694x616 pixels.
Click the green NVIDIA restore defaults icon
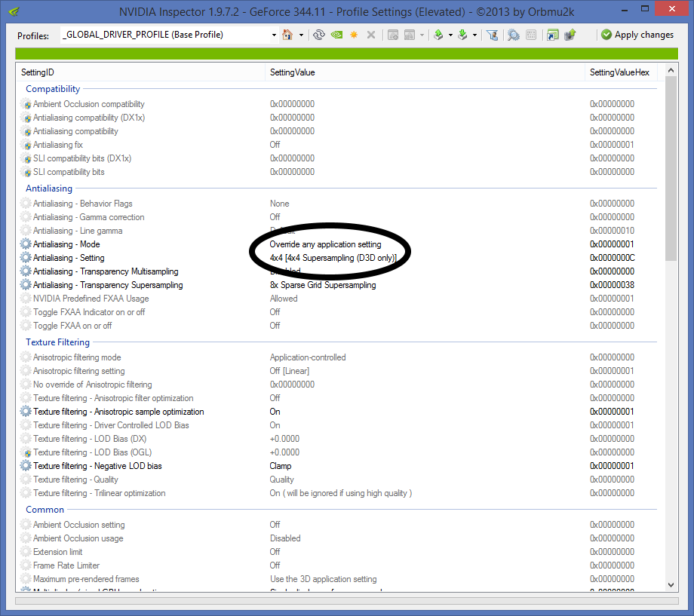pos(337,35)
